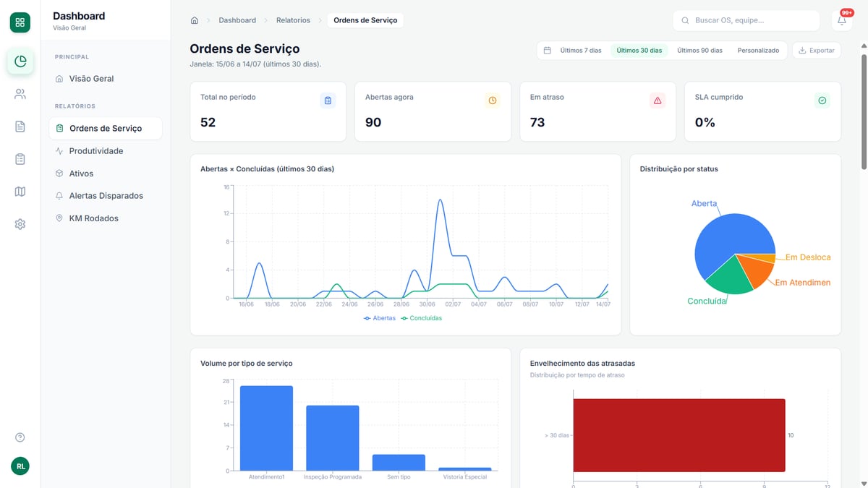Select Personalizado date range
868x488 pixels.
click(x=758, y=51)
